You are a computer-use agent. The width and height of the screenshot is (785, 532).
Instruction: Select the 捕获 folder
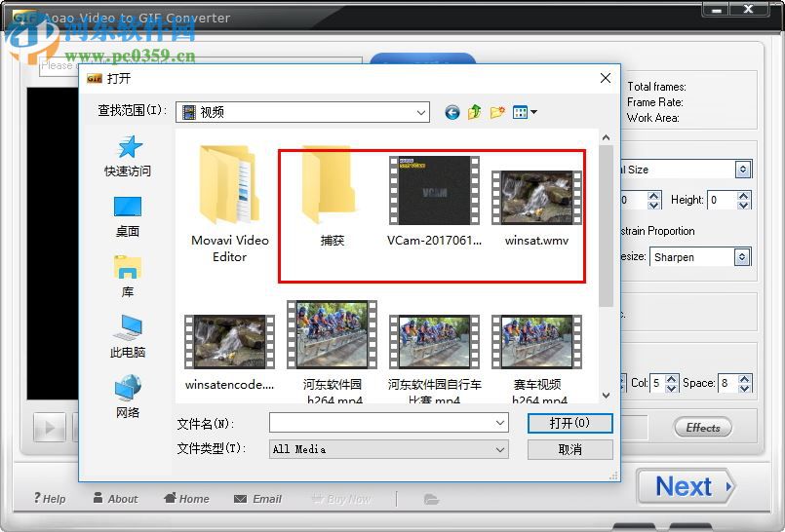(x=332, y=196)
